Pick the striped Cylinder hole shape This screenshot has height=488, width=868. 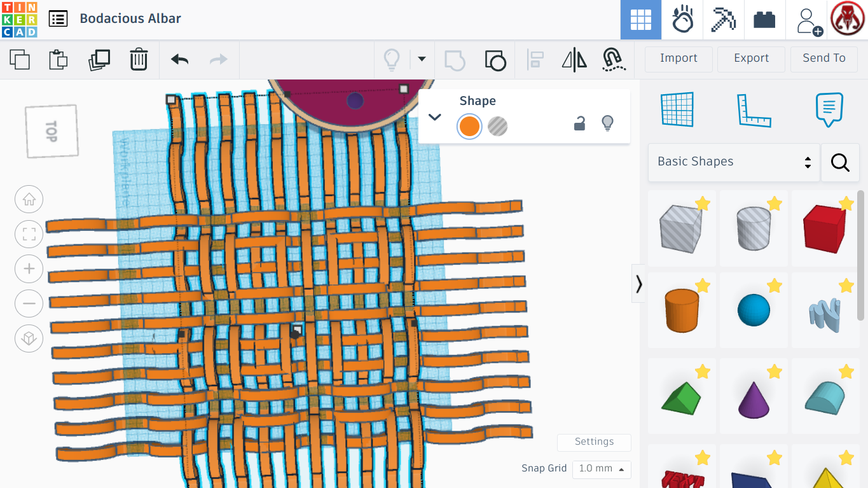click(754, 228)
